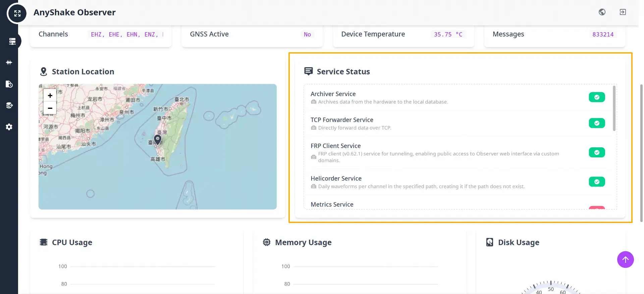Click the FRP Client Service title

click(x=335, y=146)
